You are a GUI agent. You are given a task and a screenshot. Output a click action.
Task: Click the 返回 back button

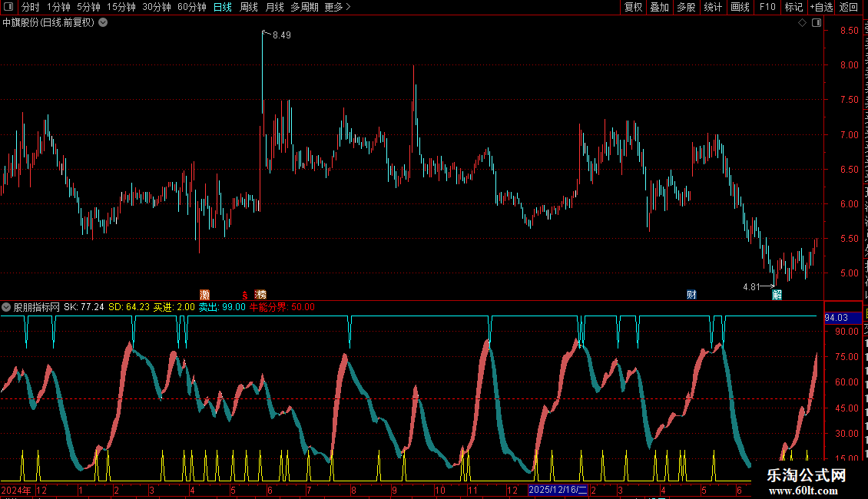(849, 7)
